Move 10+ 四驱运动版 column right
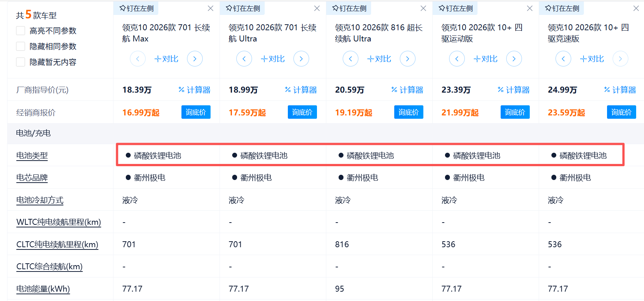 coord(514,59)
